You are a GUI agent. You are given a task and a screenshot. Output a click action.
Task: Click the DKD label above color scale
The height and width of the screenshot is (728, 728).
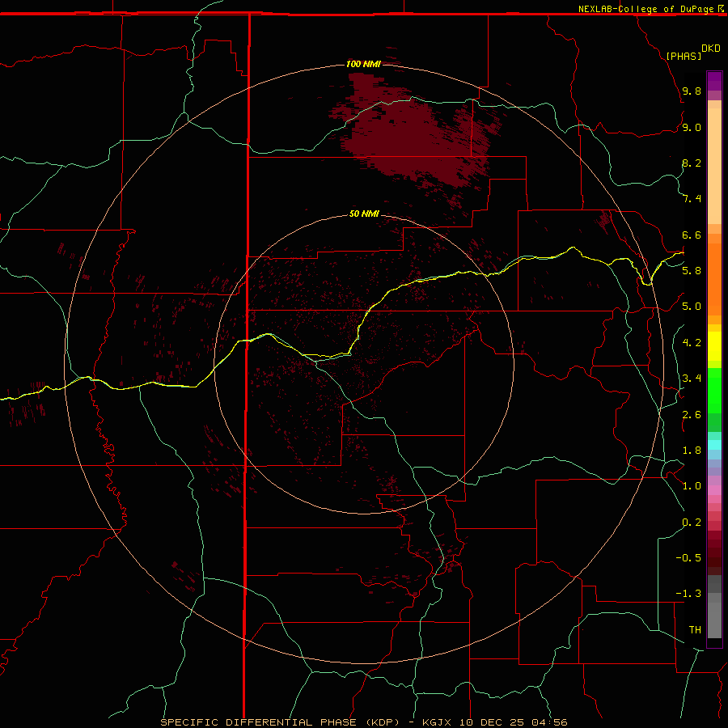tap(711, 49)
